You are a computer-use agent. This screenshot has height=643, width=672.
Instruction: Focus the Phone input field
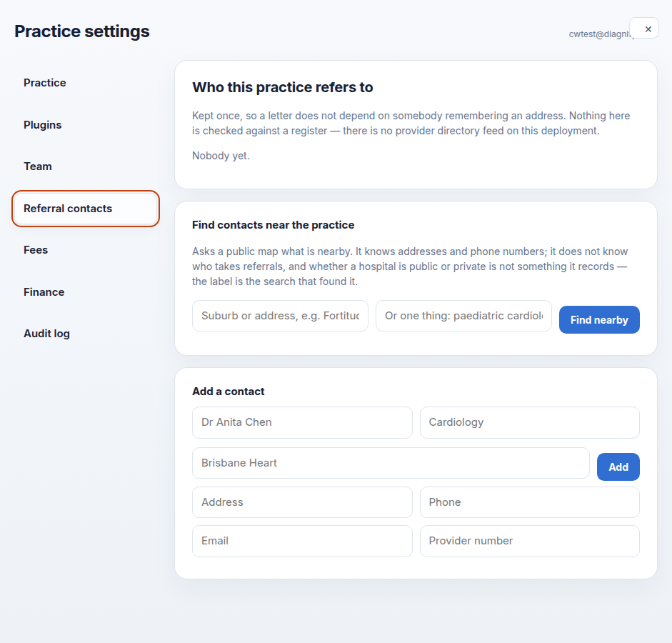530,502
